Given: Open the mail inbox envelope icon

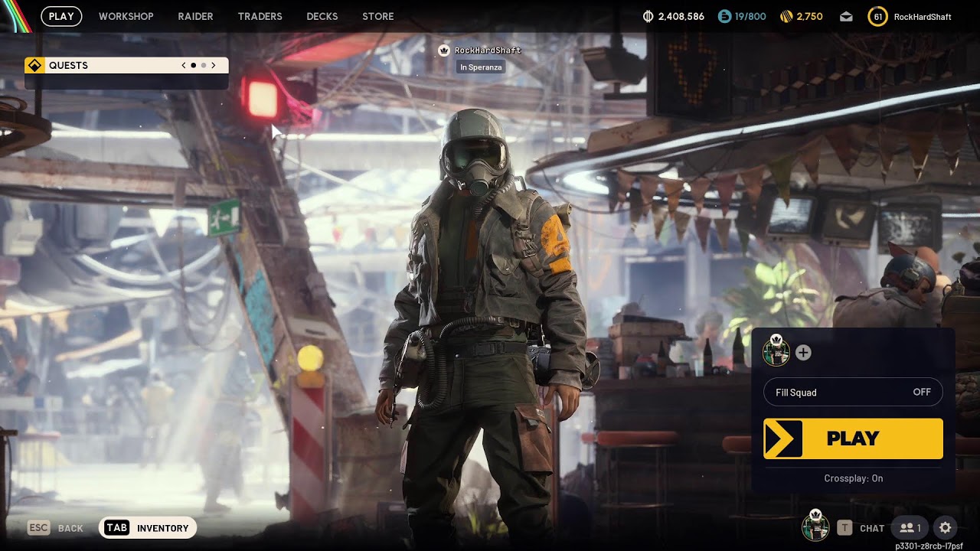Looking at the screenshot, I should [846, 16].
